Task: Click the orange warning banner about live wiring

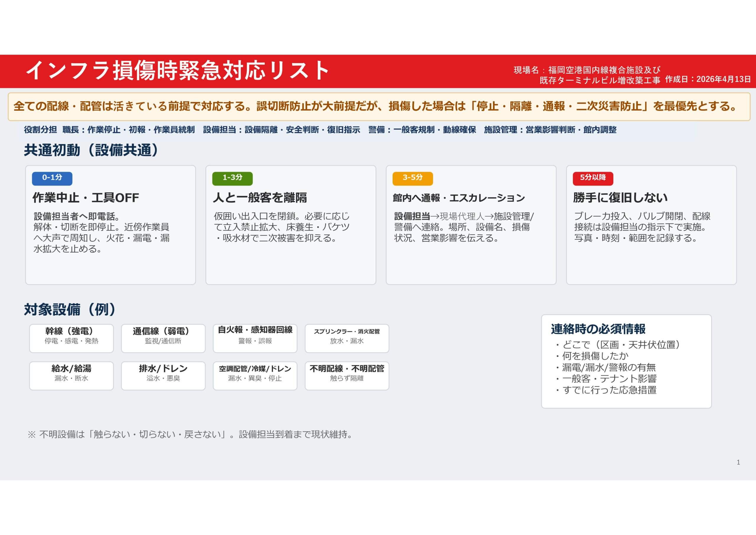Action: click(x=379, y=107)
